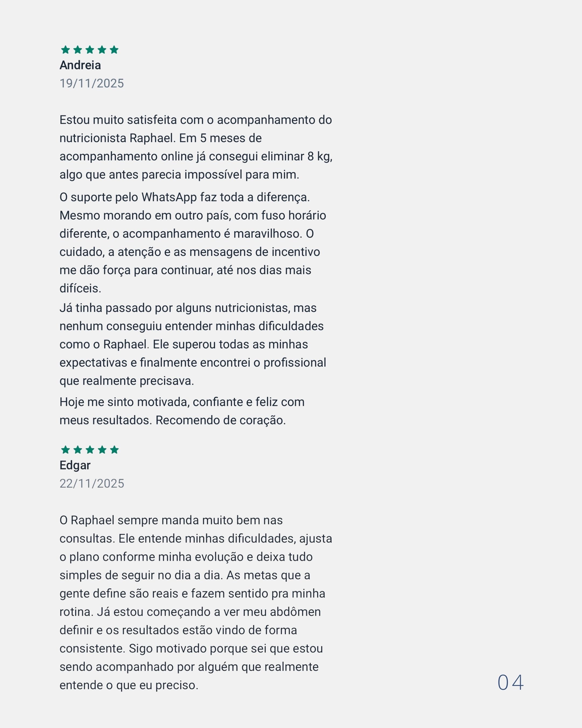Click the date 19/11/2025
582x728 pixels.
pyautogui.click(x=92, y=83)
